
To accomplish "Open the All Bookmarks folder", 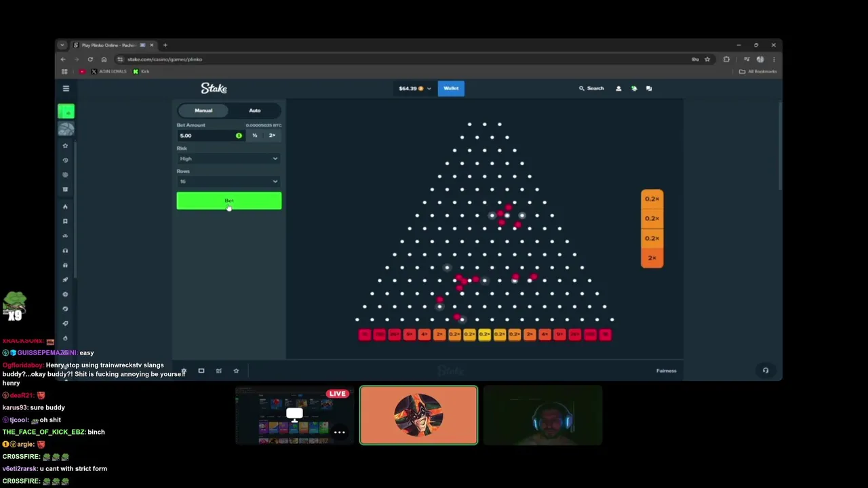I will (x=757, y=71).
